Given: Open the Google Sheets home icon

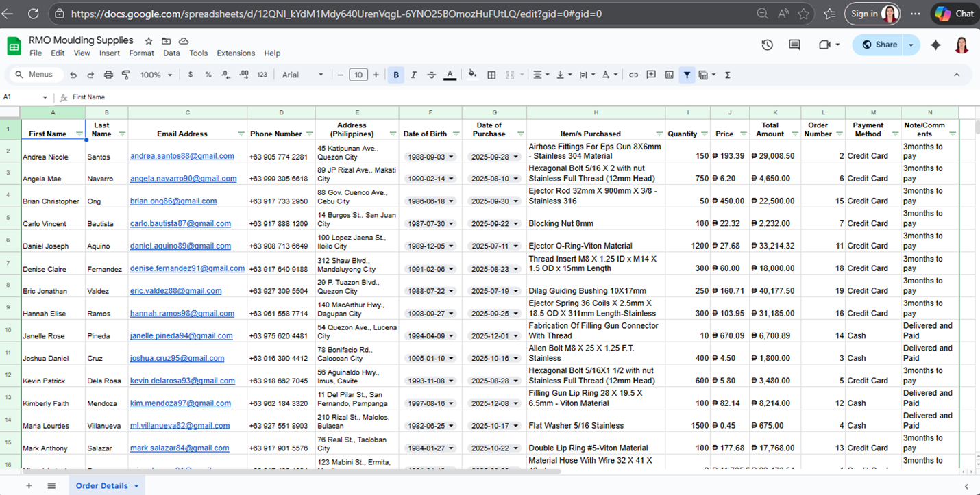Looking at the screenshot, I should [x=14, y=46].
